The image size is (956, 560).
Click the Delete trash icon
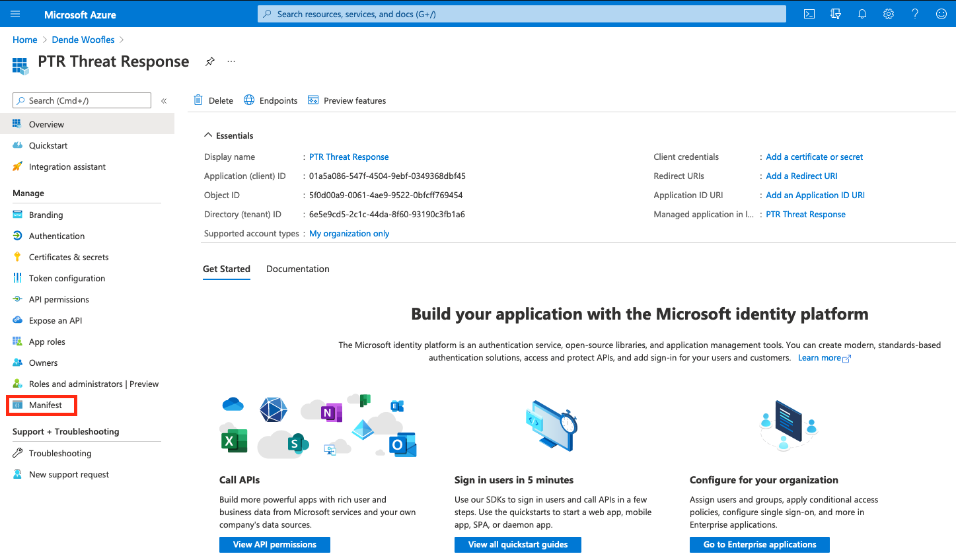tap(198, 100)
